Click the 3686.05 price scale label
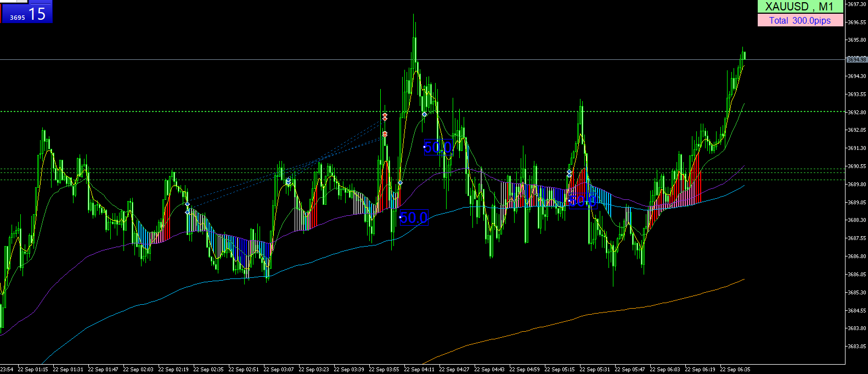 click(857, 275)
